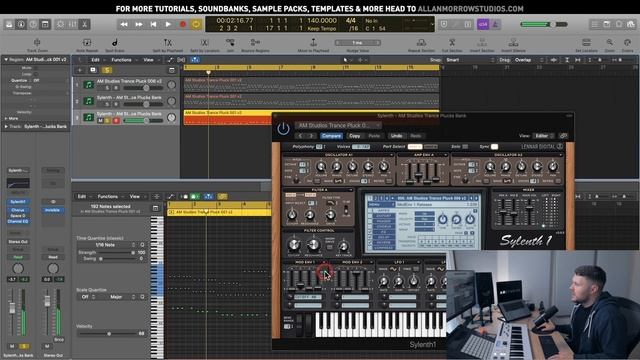The width and height of the screenshot is (640, 360).
Task: Click the Cut Section toolbar icon
Action: coord(452,42)
